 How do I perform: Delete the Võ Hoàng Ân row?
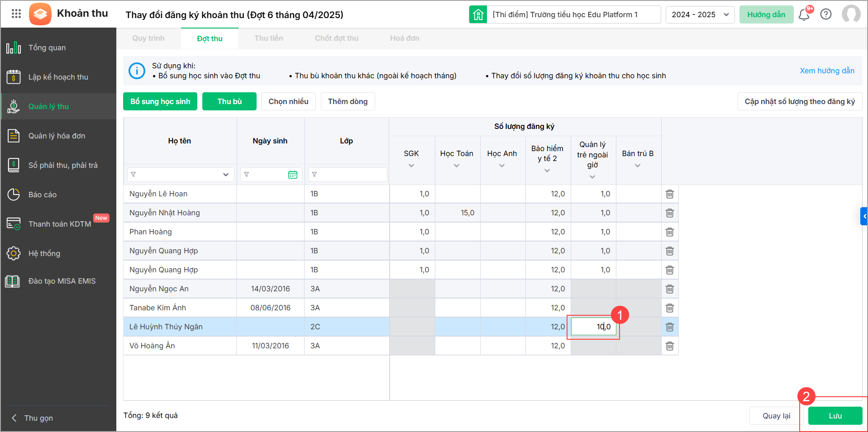pyautogui.click(x=670, y=346)
